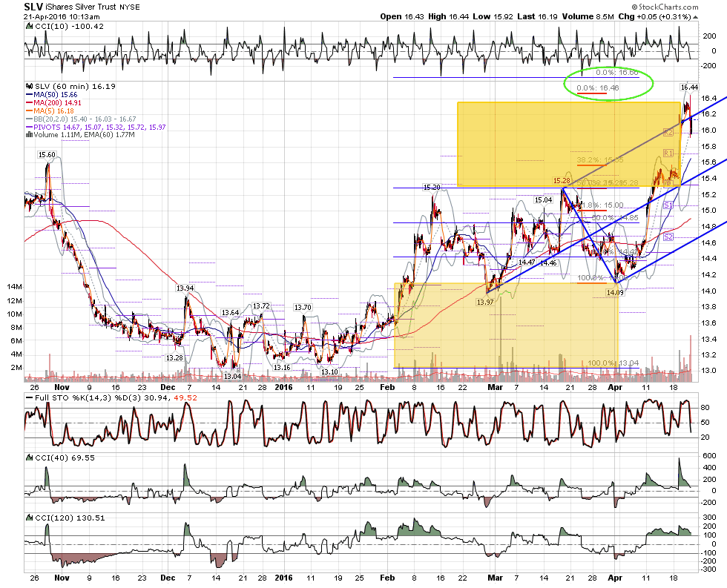The image size is (727, 588).
Task: Click the bold SLV ticker in the chart title
Action: click(x=34, y=7)
